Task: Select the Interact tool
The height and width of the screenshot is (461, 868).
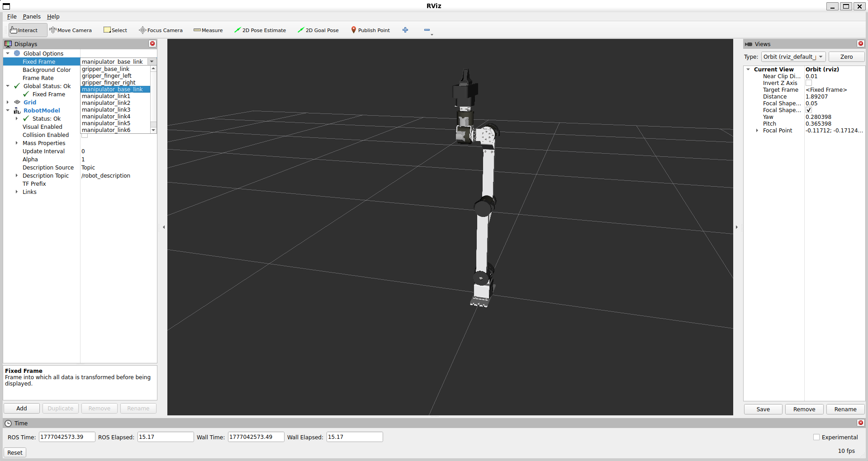Action: (28, 30)
